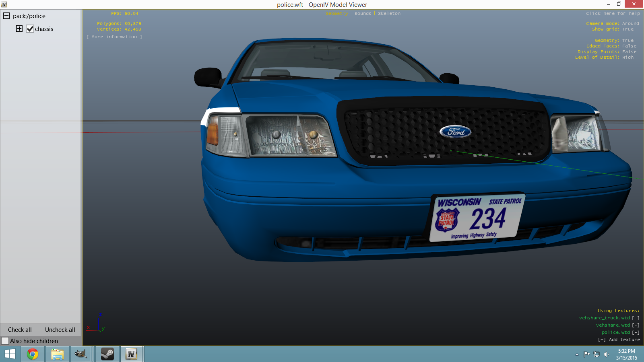Expand the chassis tree node

point(19,29)
